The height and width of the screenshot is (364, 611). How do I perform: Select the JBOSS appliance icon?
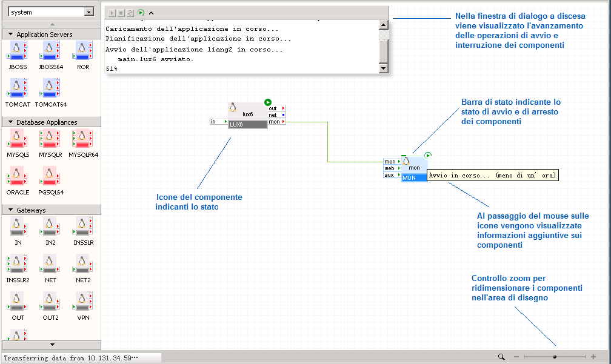tap(18, 51)
